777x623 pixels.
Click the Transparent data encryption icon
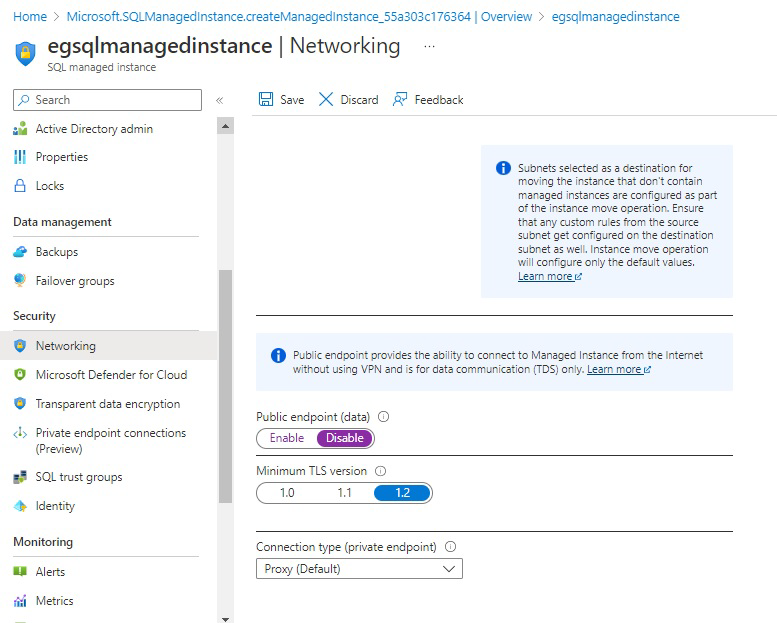pyautogui.click(x=20, y=403)
